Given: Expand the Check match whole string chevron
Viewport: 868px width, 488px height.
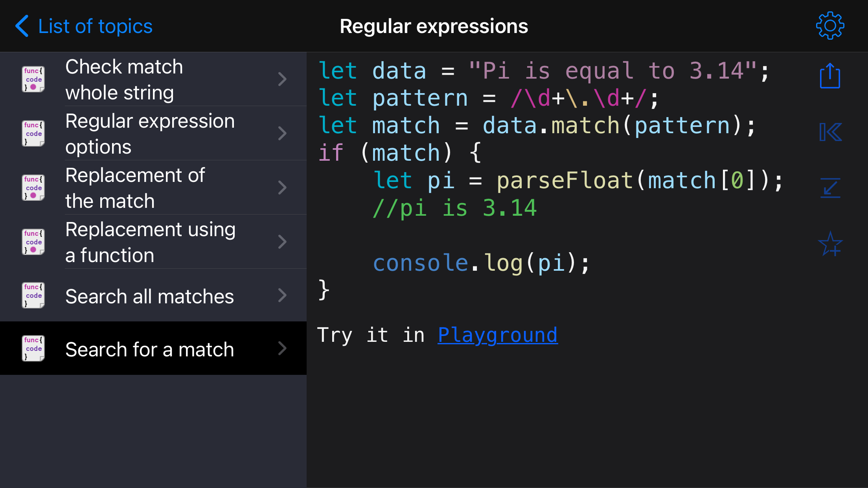Looking at the screenshot, I should coord(282,79).
